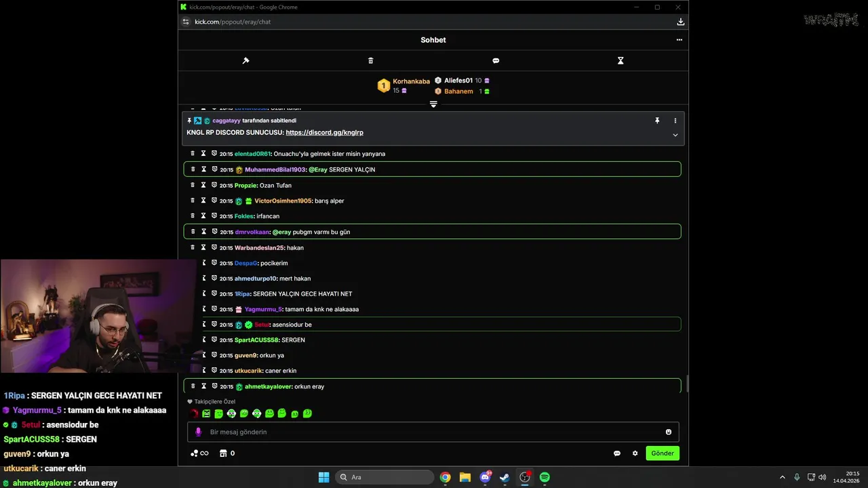Open the ban hammer moderation tool in chat header

coord(245,60)
